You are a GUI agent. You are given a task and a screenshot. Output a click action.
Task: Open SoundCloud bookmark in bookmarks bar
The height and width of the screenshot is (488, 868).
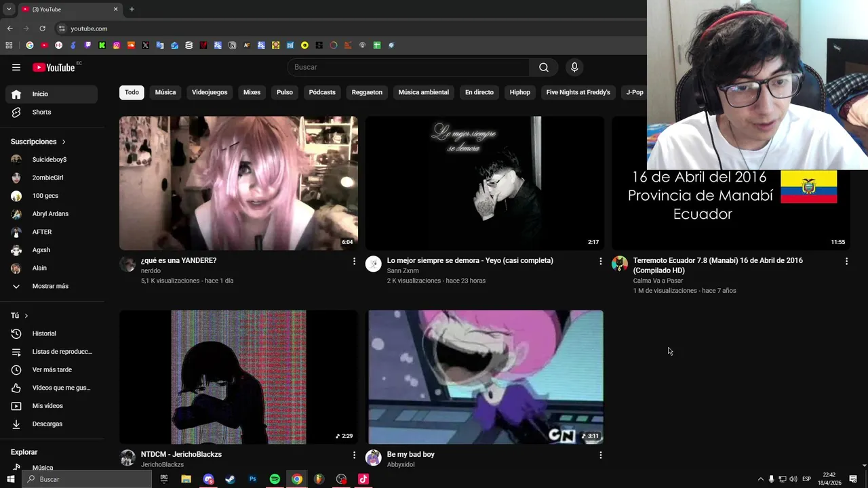(131, 45)
